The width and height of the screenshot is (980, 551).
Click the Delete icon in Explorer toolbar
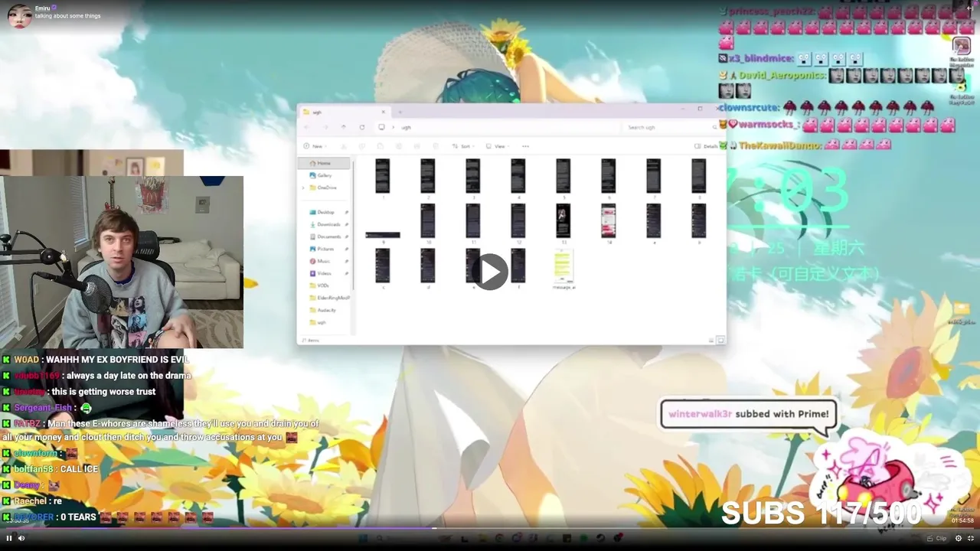click(x=436, y=146)
